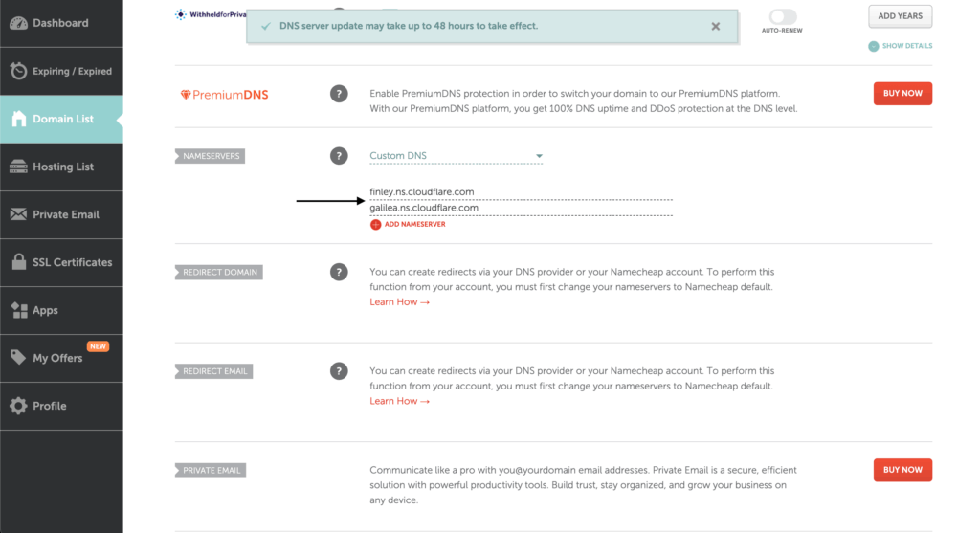
Task: Click the Nameservers help question mark icon
Action: tap(339, 156)
